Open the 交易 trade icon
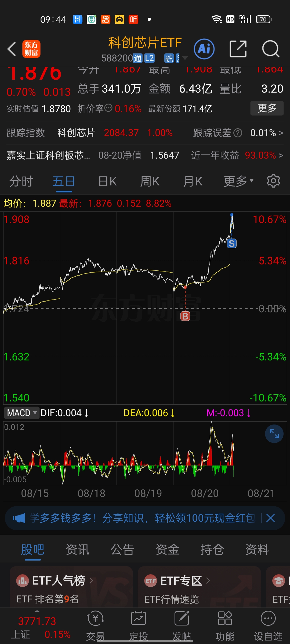 tap(96, 619)
